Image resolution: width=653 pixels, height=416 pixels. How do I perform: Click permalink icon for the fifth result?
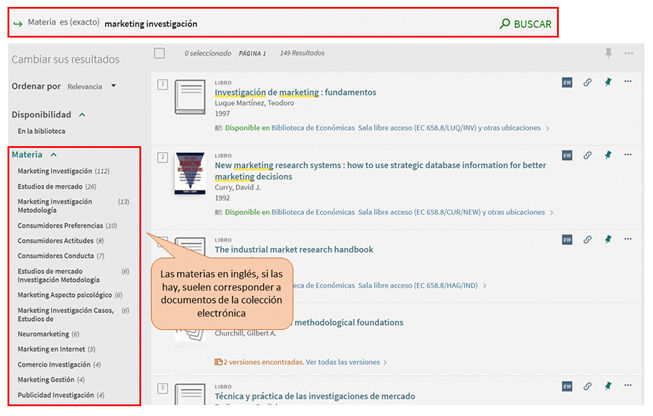tap(587, 387)
